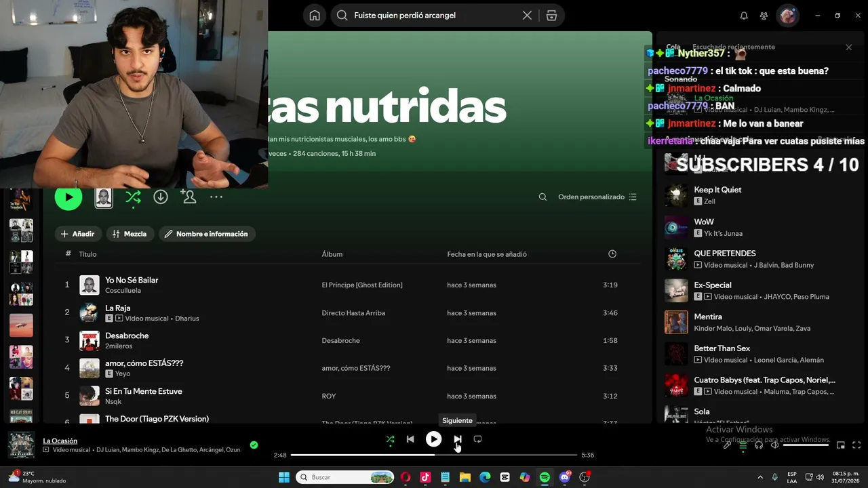Select track 'amor, cómo ESTÁS???' title
The image size is (868, 488).
tap(144, 363)
